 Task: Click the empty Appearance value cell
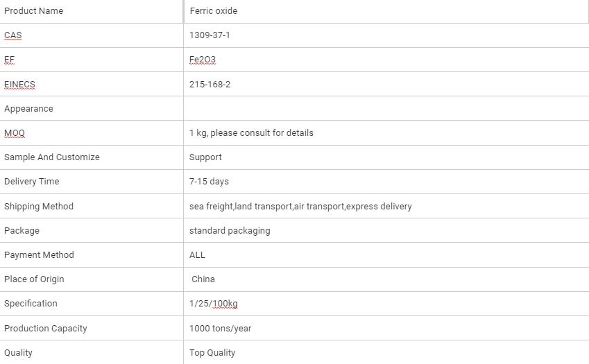386,109
